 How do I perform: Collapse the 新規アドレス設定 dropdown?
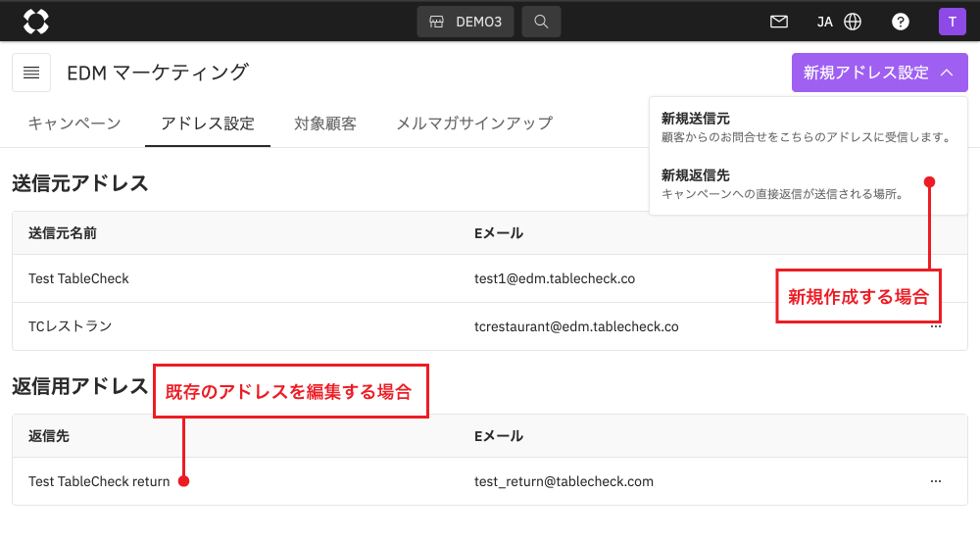879,73
